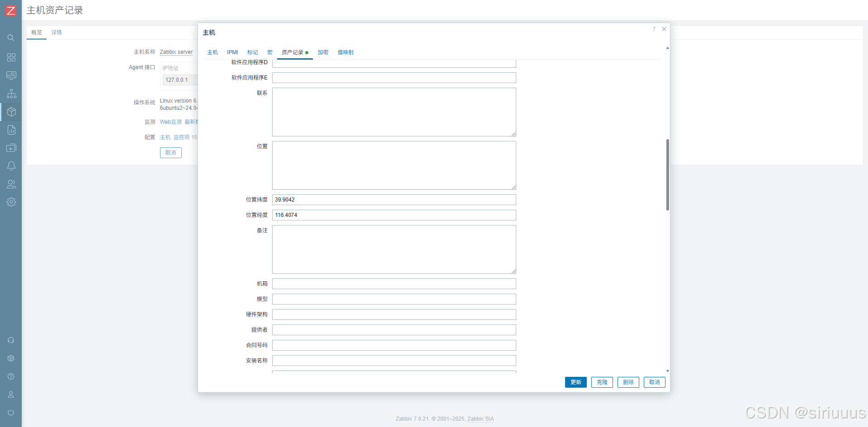Focus the 机箱 input field

(394, 284)
